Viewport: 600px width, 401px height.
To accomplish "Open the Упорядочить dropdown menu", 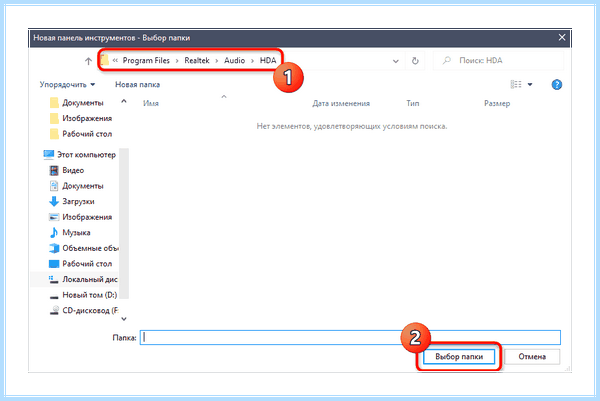I will click(x=67, y=85).
